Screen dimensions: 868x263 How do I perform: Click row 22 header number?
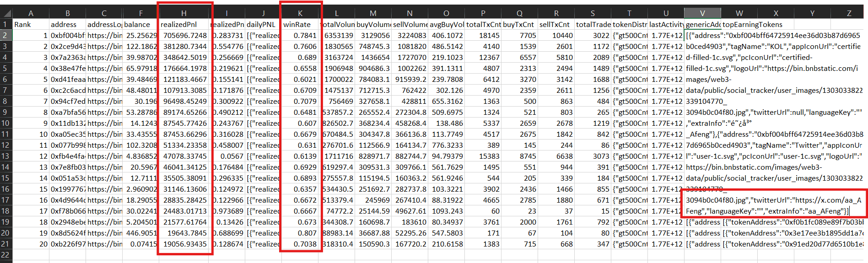[x=6, y=255]
